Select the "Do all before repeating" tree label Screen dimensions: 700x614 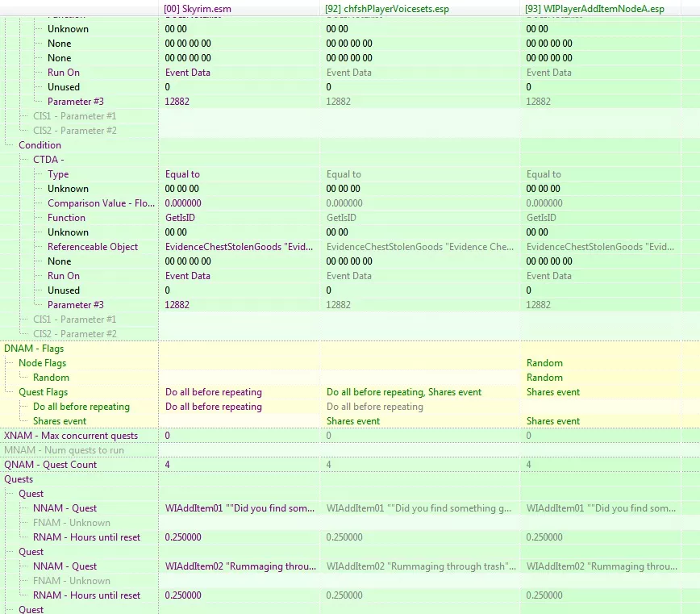tap(81, 407)
